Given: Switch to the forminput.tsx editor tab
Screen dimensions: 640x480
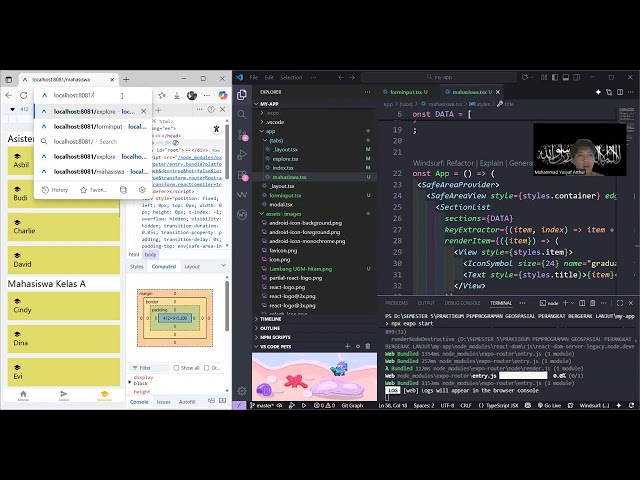Looking at the screenshot, I should point(405,92).
